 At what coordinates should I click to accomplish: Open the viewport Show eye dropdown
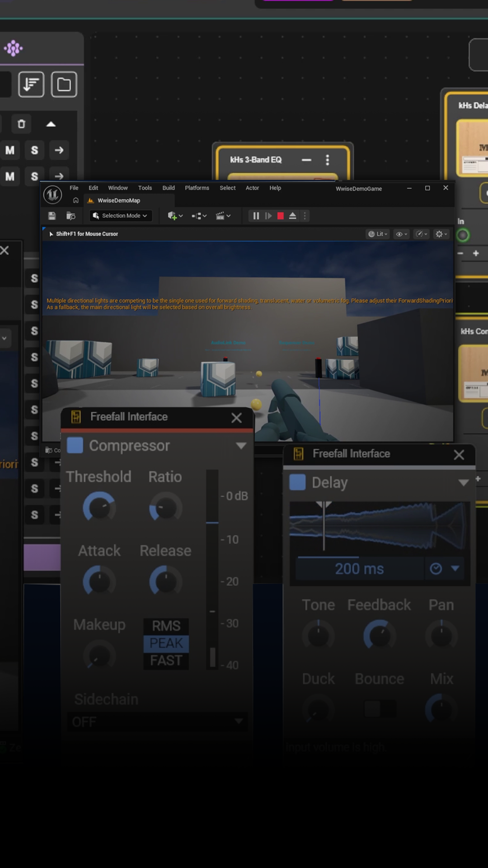(402, 234)
